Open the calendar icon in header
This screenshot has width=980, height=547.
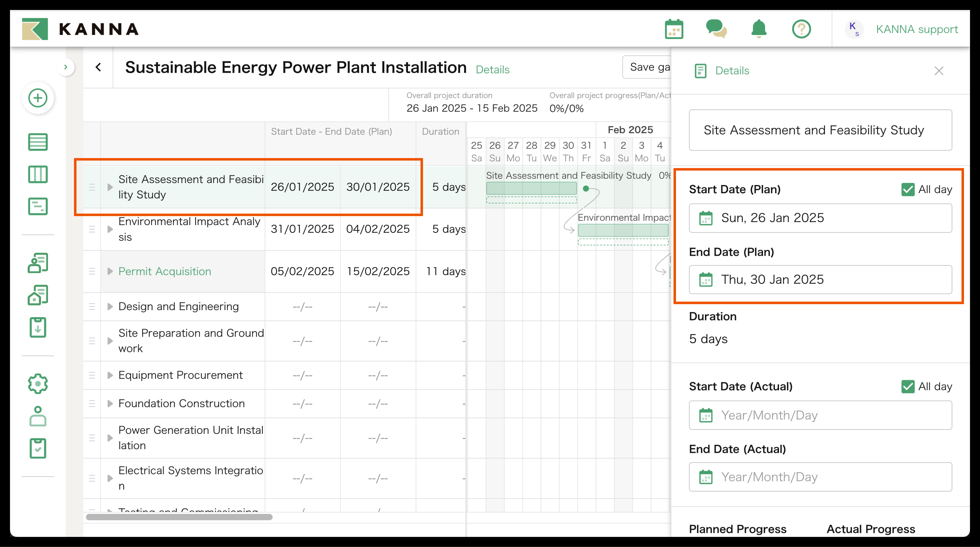674,29
